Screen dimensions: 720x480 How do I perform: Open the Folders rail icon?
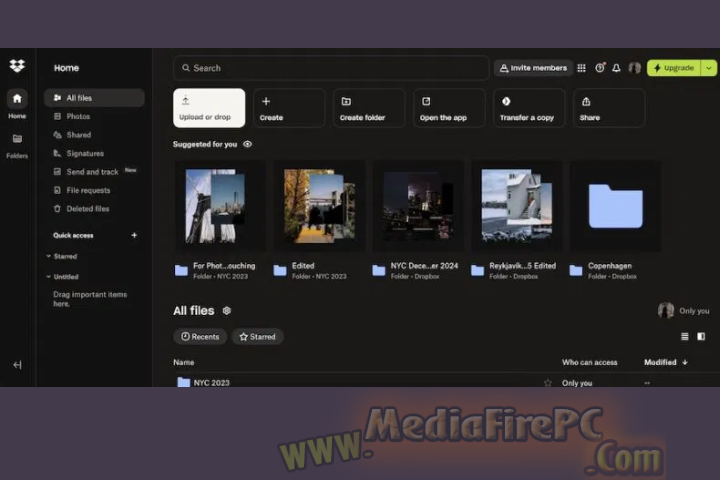coord(17,139)
